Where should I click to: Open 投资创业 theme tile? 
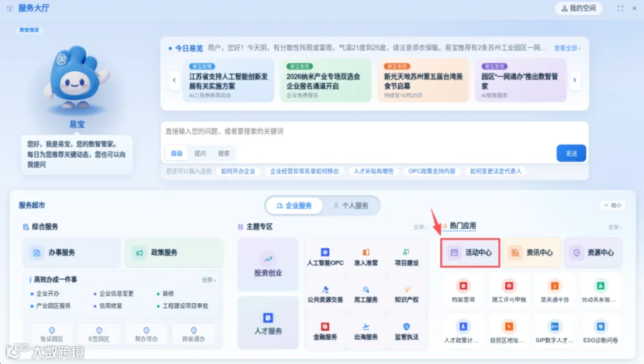pos(268,265)
